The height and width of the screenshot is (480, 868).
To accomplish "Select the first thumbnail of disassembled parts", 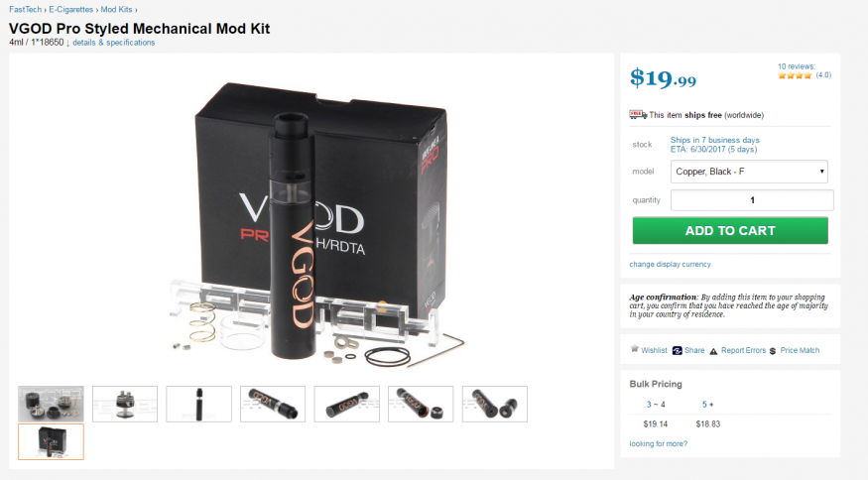I will tap(51, 405).
